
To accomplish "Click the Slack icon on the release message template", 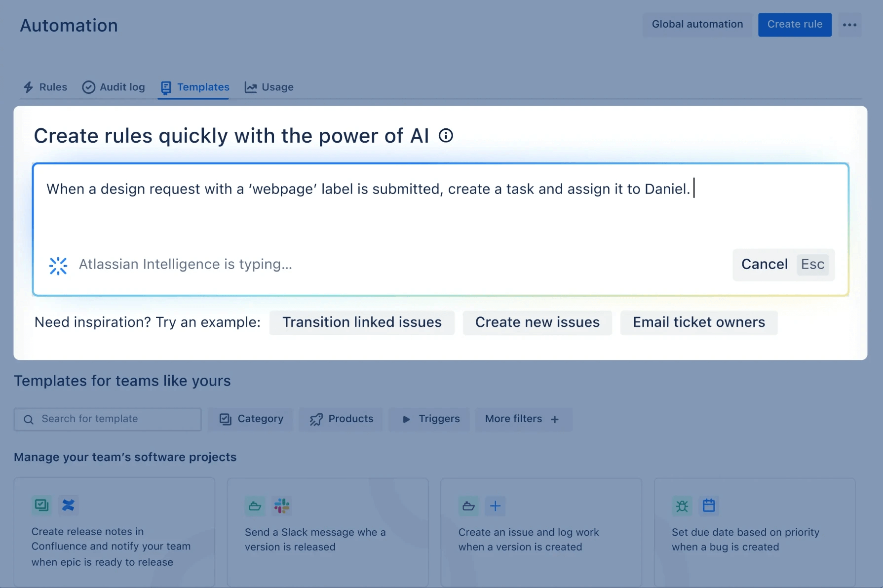I will coord(281,506).
